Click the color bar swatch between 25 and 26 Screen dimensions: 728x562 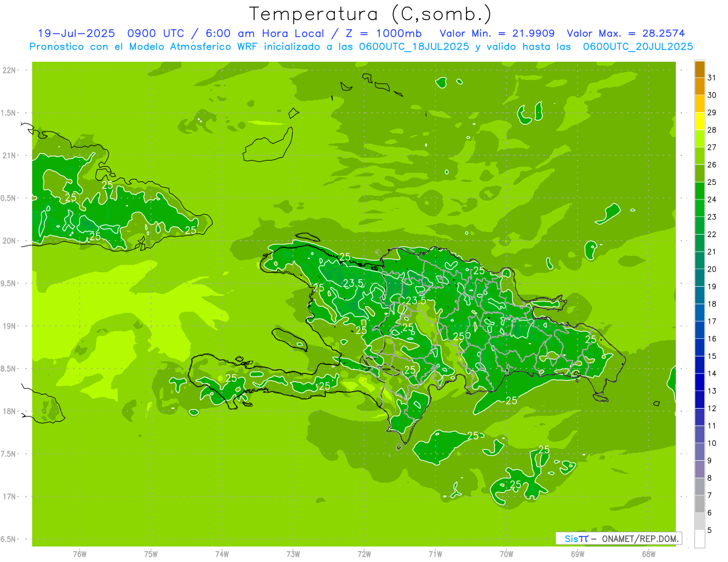(x=699, y=173)
